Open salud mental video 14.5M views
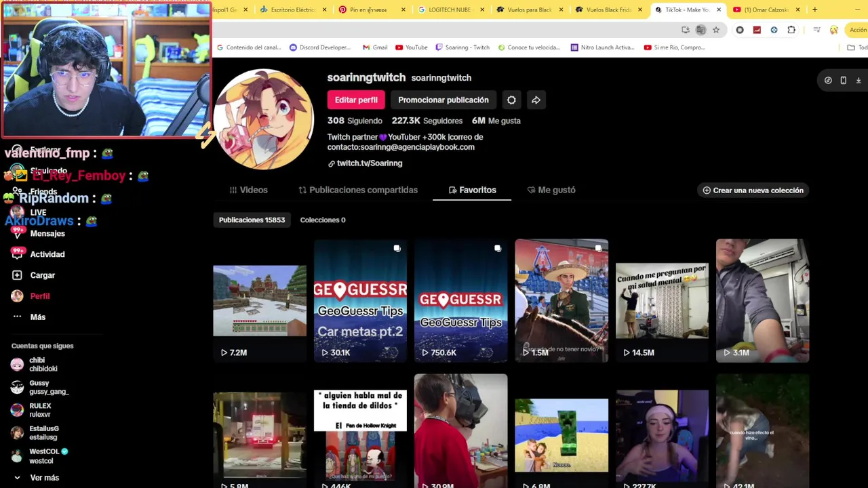This screenshot has height=488, width=868. click(662, 301)
